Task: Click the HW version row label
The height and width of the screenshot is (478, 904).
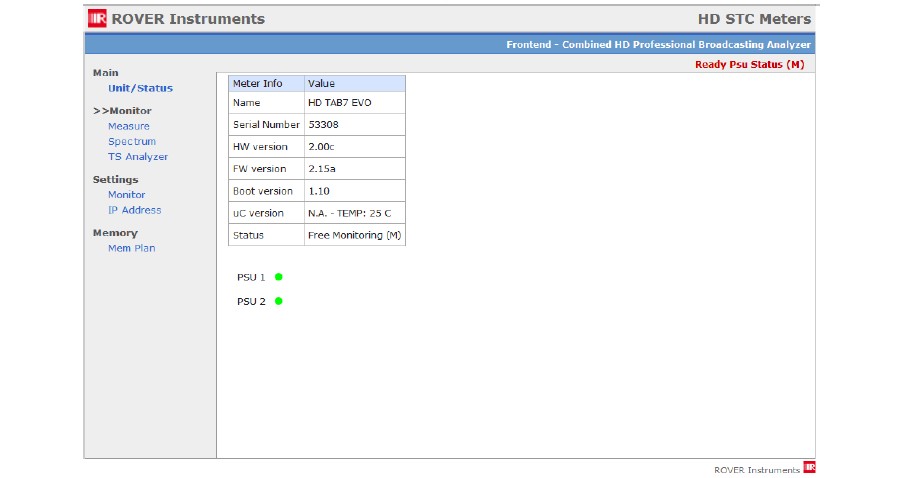Action: point(260,146)
